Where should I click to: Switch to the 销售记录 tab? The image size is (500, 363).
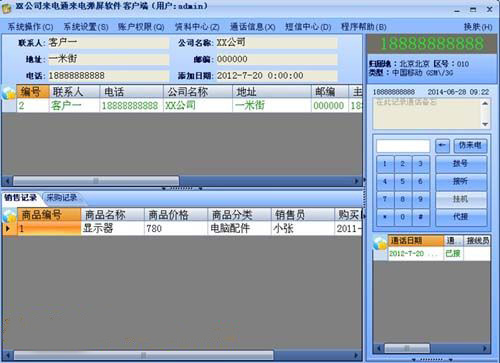point(20,198)
